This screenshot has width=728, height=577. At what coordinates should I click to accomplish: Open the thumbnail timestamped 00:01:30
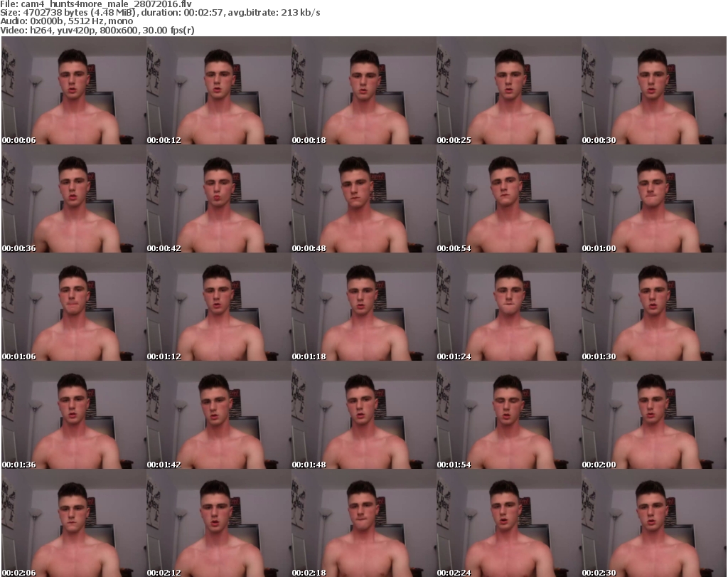[654, 307]
